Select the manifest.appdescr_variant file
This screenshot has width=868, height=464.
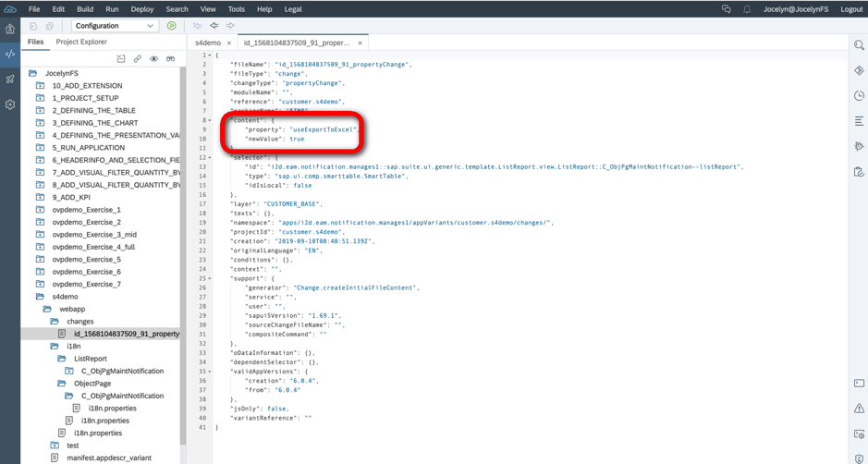[x=109, y=458]
